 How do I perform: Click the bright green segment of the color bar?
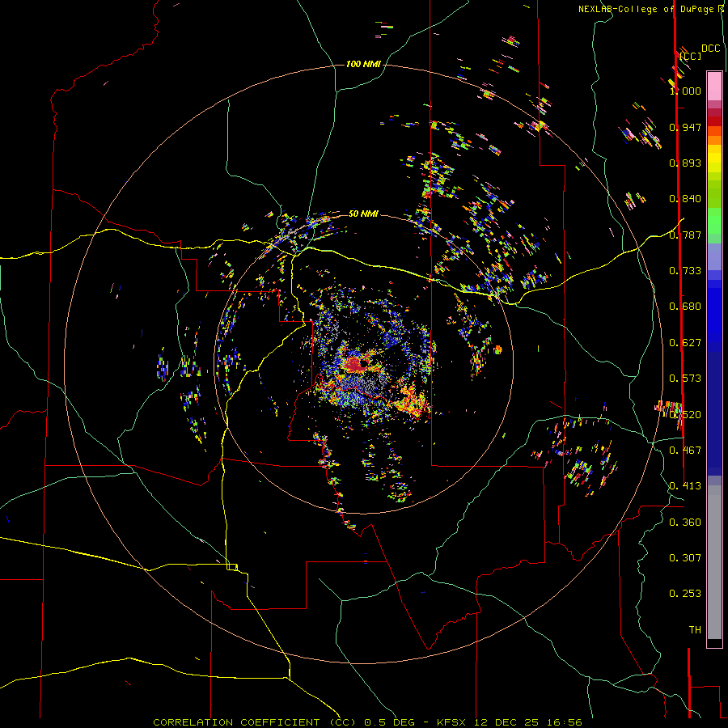714,221
